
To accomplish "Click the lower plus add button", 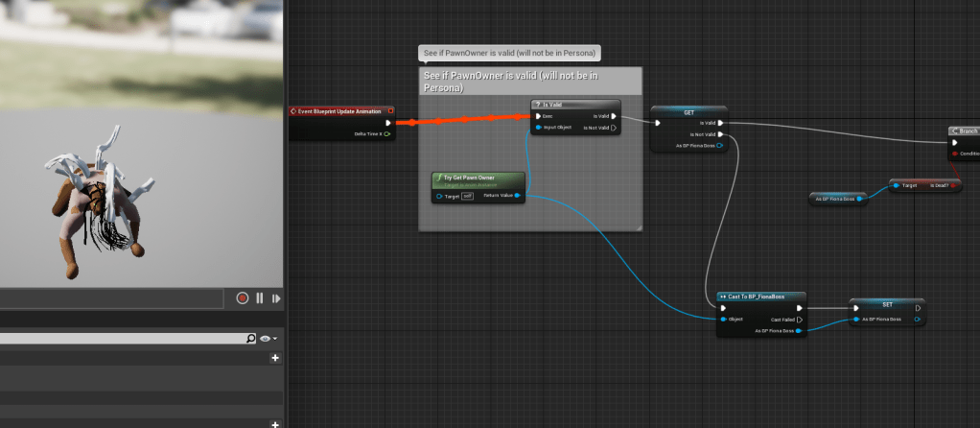I will 275,424.
